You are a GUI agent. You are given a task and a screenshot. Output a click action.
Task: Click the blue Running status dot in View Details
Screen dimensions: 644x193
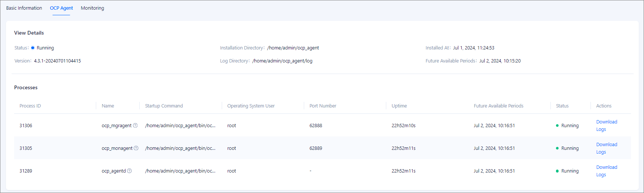point(33,48)
